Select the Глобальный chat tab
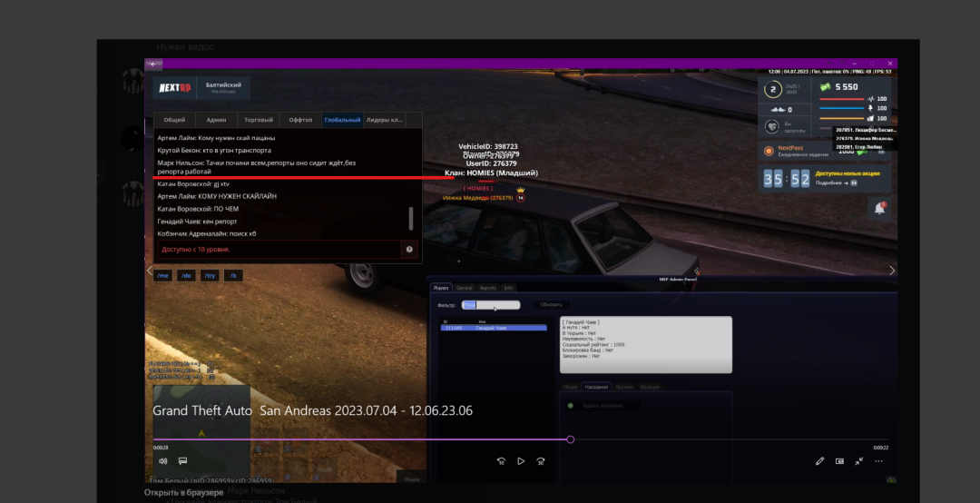Screen dimensions: 980x503 pyautogui.click(x=342, y=120)
